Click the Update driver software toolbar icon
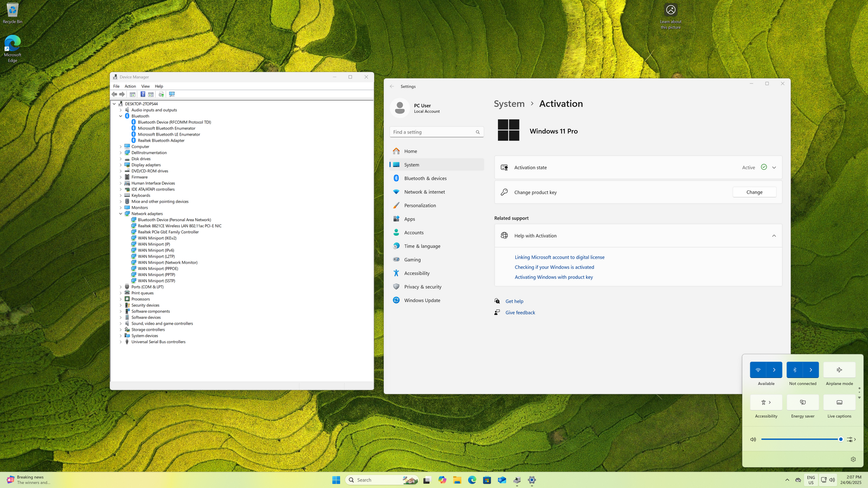This screenshot has width=868, height=488. pos(161,94)
